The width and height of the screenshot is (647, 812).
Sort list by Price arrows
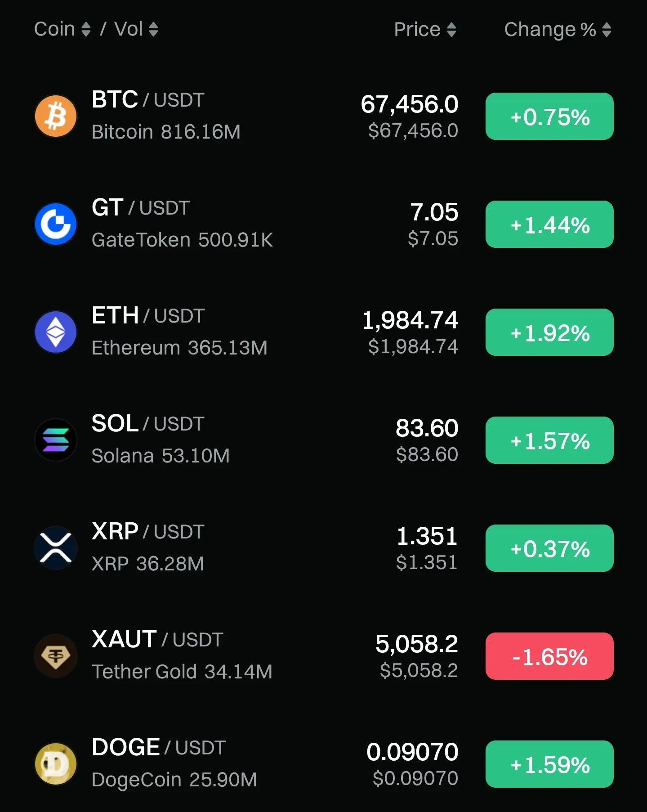click(451, 30)
